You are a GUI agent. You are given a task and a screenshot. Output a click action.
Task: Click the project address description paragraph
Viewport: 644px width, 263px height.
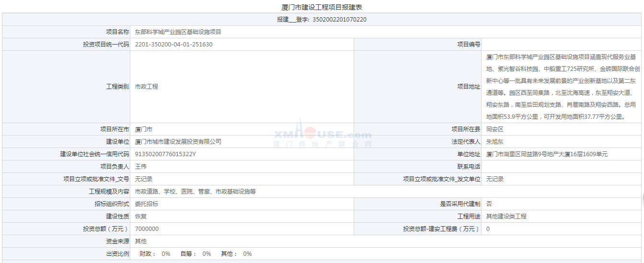[563, 87]
